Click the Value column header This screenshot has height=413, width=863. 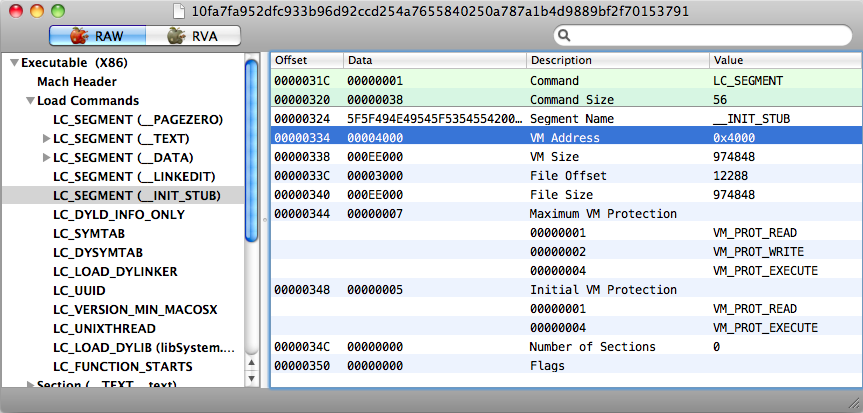tap(780, 60)
